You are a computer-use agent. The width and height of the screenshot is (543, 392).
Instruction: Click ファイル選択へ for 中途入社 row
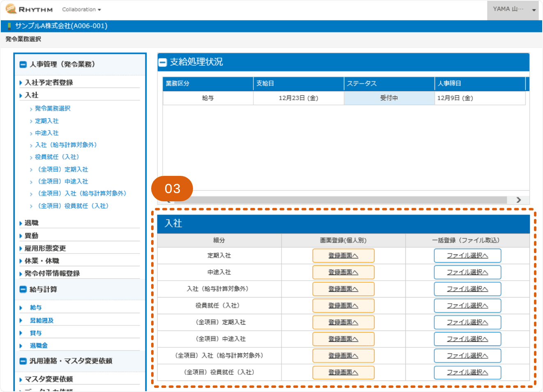point(467,272)
